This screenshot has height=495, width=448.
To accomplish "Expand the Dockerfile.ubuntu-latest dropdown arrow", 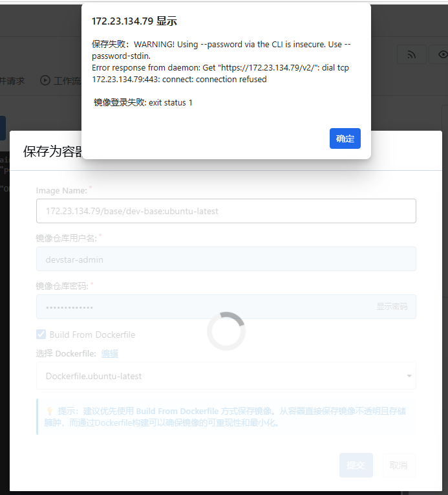I will click(409, 376).
